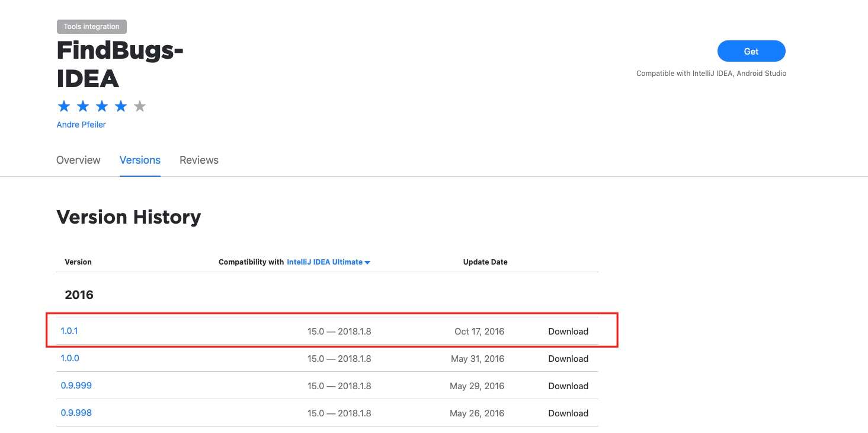This screenshot has width=868, height=433.
Task: Click the Compatible with IntelliJ IDEA text
Action: [x=711, y=74]
